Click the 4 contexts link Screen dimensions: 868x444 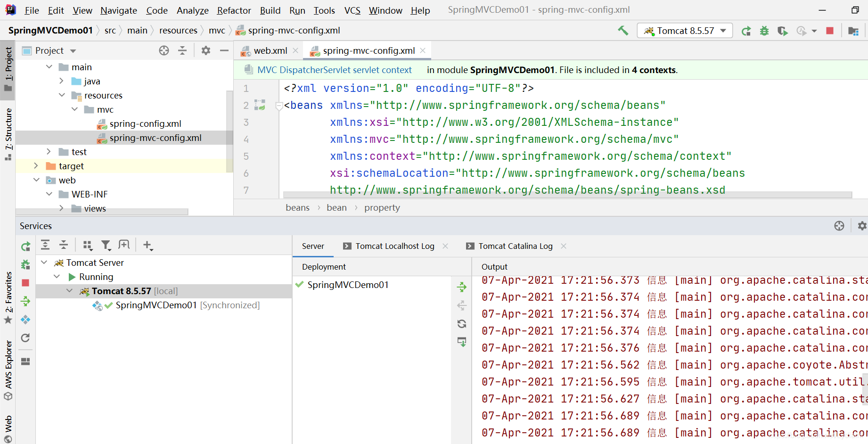(x=654, y=70)
